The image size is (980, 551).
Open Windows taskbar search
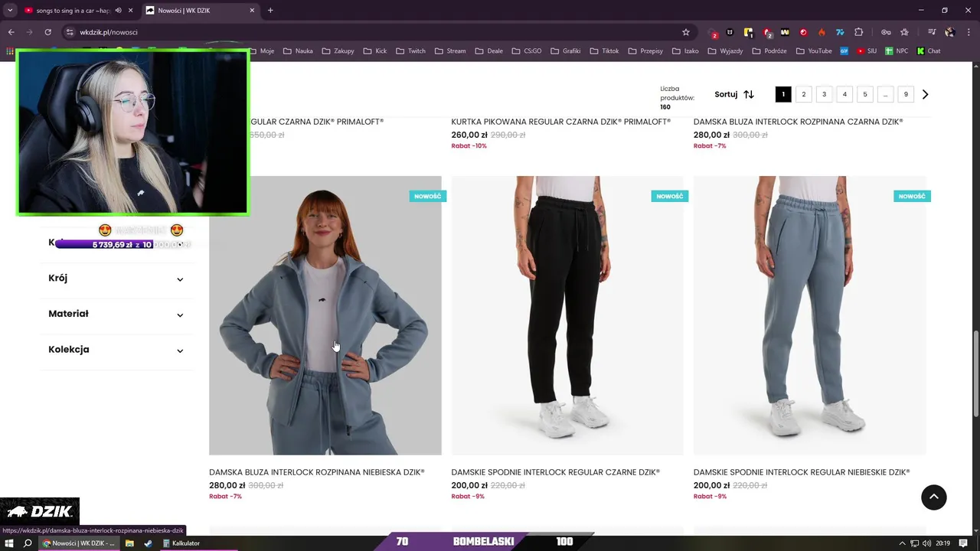click(28, 543)
